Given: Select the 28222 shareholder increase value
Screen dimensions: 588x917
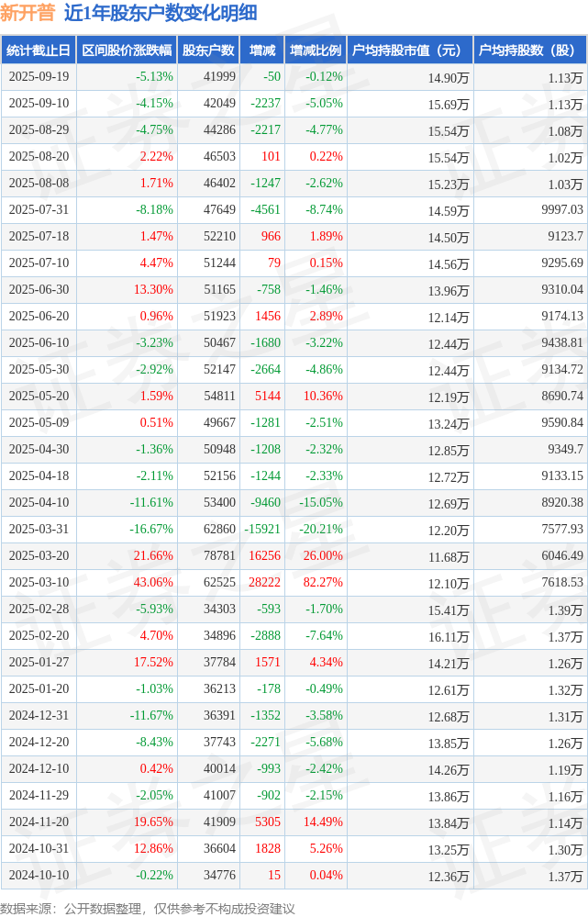Looking at the screenshot, I should click(x=265, y=582).
